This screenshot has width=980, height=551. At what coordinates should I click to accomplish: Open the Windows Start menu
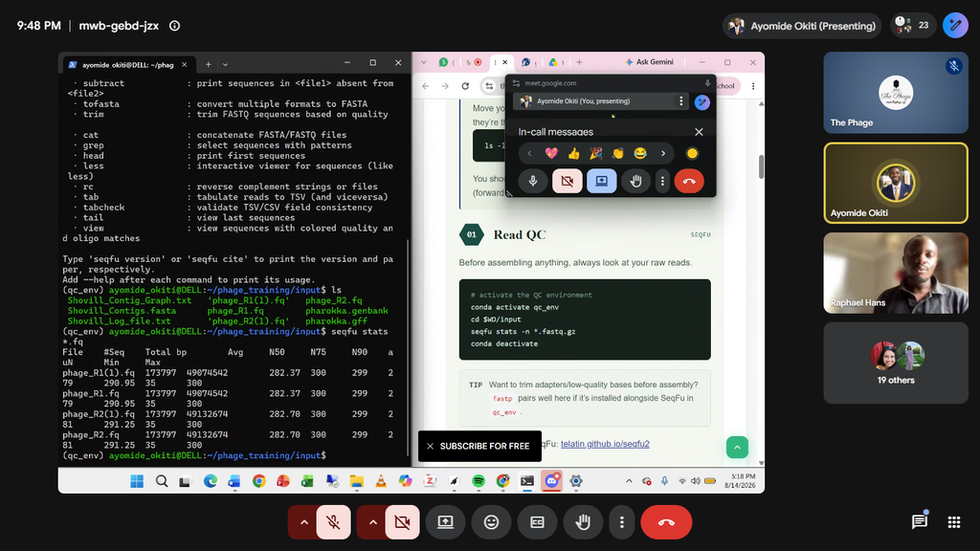point(137,481)
